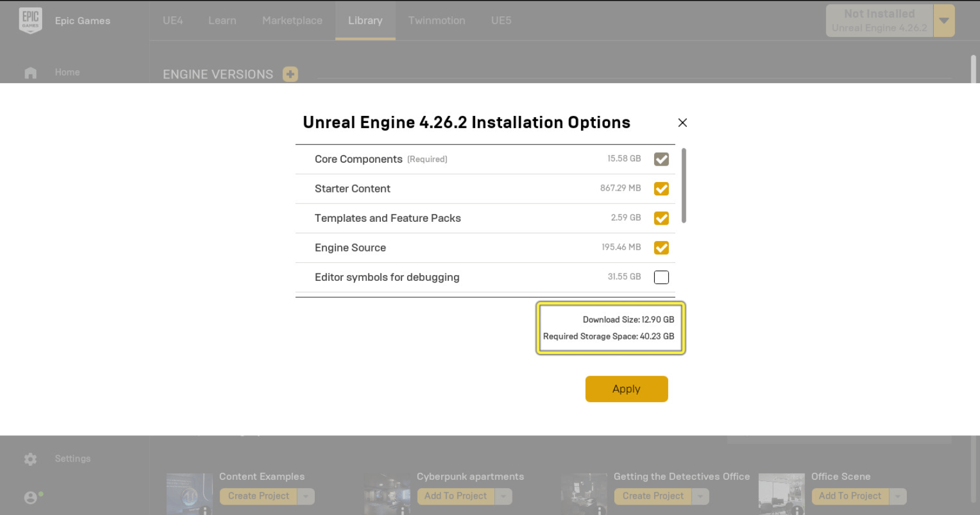
Task: Open the Settings gear icon
Action: pos(30,459)
